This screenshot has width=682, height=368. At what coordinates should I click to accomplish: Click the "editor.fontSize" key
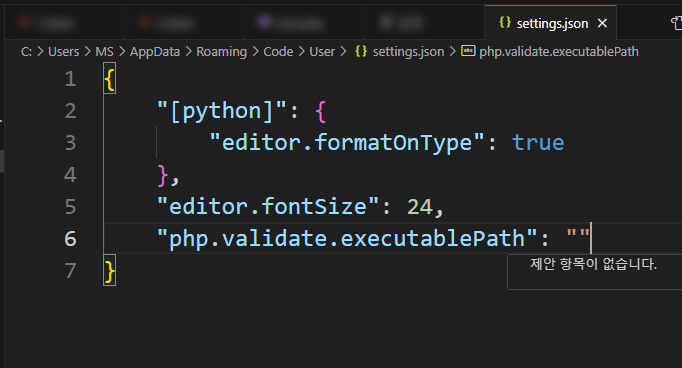267,207
